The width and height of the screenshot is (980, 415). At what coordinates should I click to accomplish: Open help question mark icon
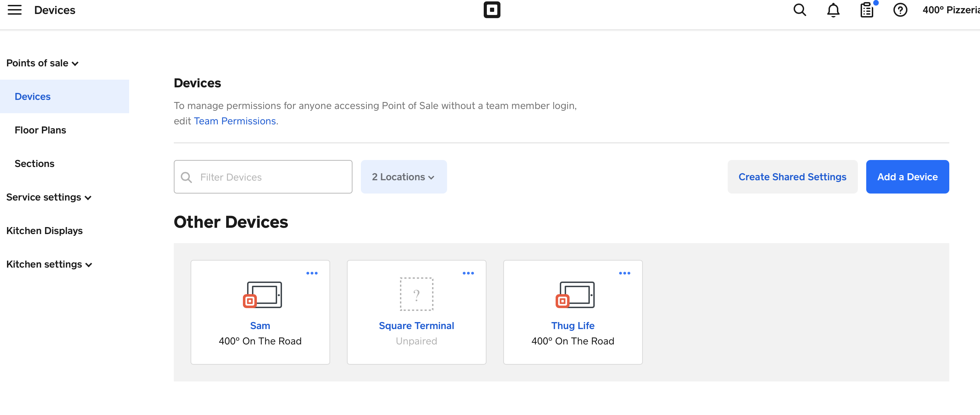click(x=900, y=10)
